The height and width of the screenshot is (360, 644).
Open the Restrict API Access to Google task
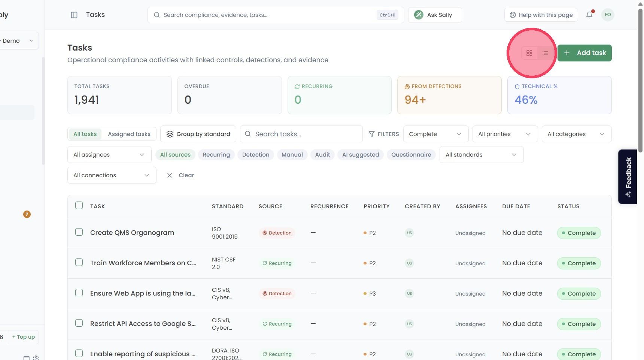click(143, 324)
